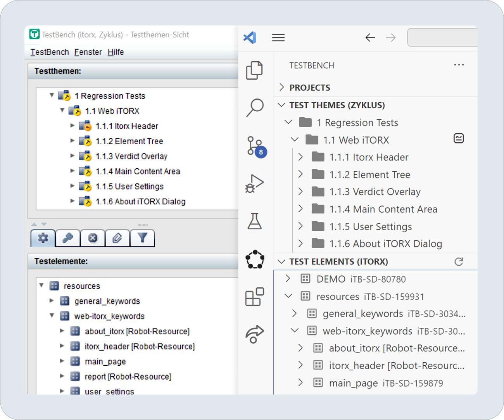The image size is (504, 420).
Task: Open the Fenster menu
Action: (88, 52)
